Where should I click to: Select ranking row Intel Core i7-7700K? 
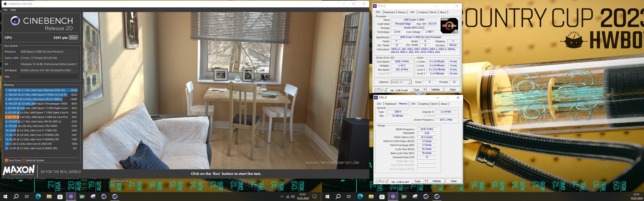coord(41,131)
